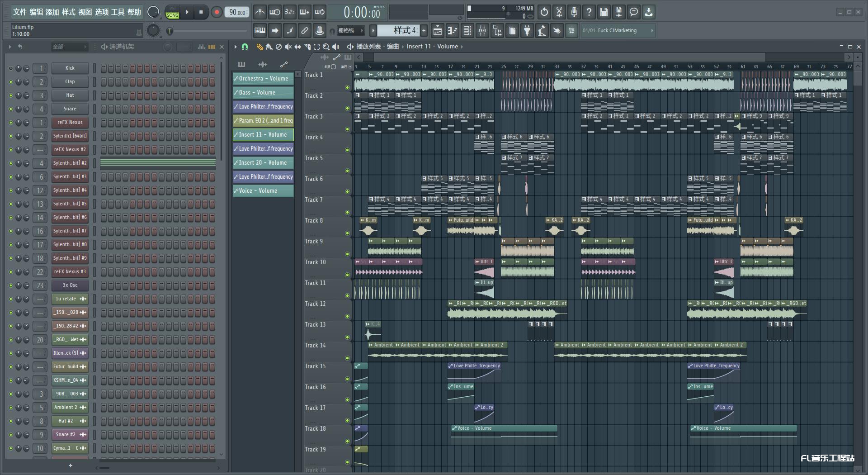The width and height of the screenshot is (868, 475).
Task: Mute Track 1 with its green dot
Action: pos(347,88)
